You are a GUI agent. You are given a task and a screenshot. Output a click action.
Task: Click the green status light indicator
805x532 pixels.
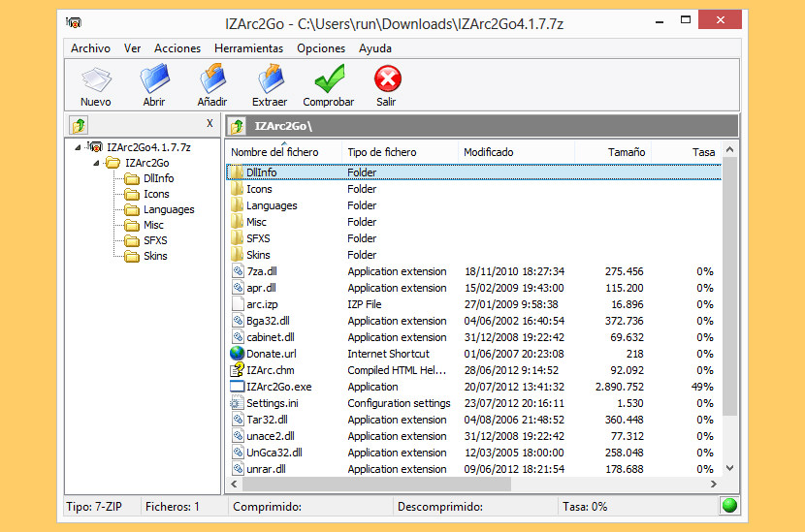[x=729, y=506]
